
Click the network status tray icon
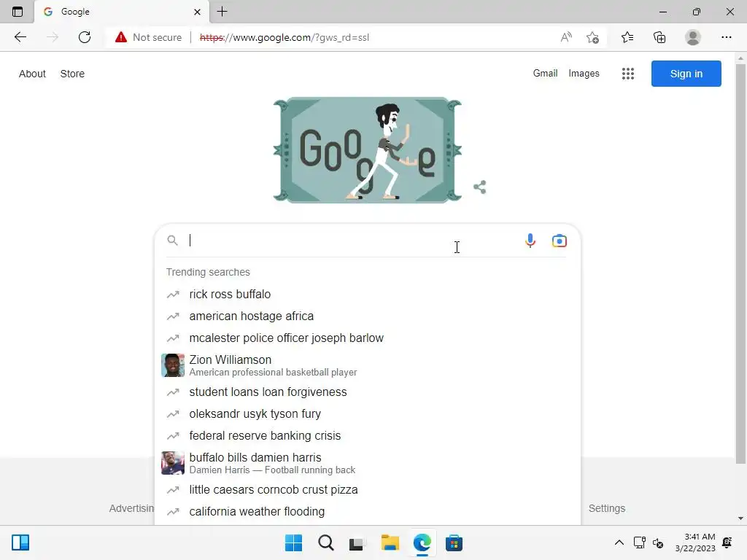click(x=639, y=542)
